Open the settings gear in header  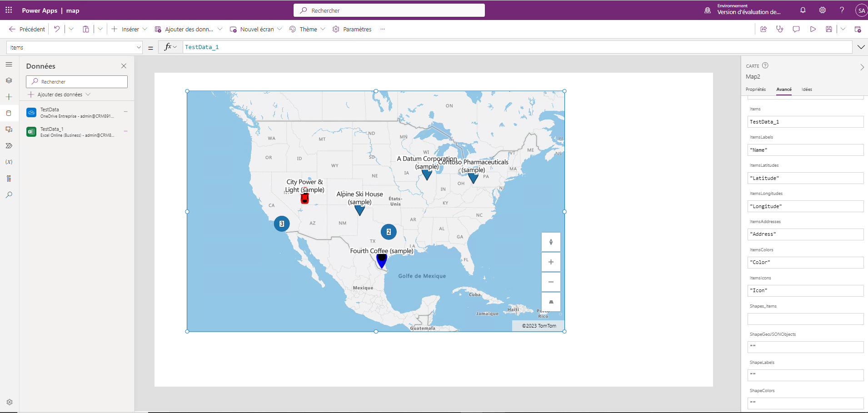tap(823, 10)
